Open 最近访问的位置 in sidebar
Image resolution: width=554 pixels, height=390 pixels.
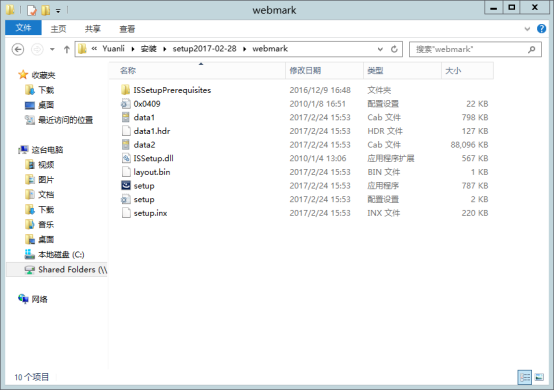tap(65, 120)
